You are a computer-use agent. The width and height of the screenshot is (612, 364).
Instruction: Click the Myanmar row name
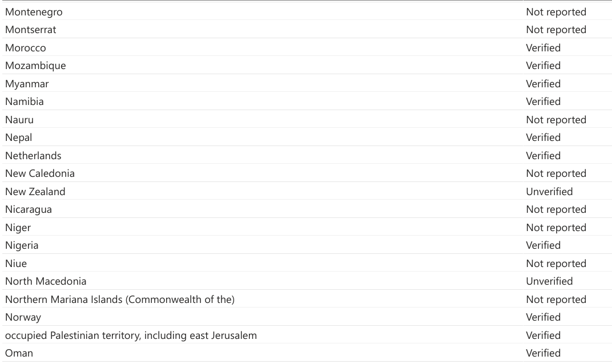[x=27, y=84]
